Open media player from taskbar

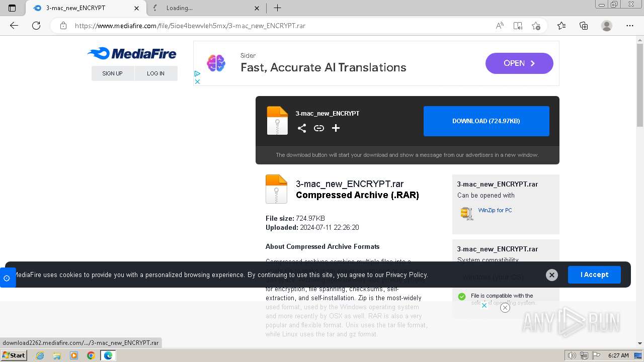(x=74, y=355)
